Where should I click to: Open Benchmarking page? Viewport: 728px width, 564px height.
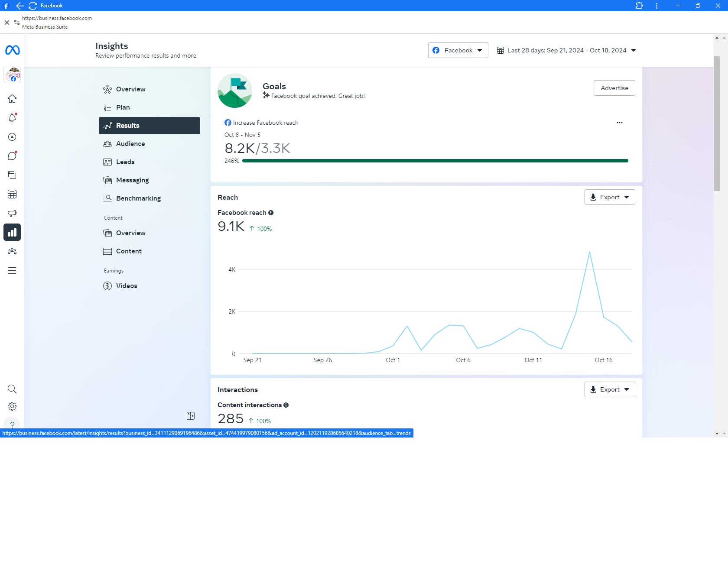pos(149,198)
